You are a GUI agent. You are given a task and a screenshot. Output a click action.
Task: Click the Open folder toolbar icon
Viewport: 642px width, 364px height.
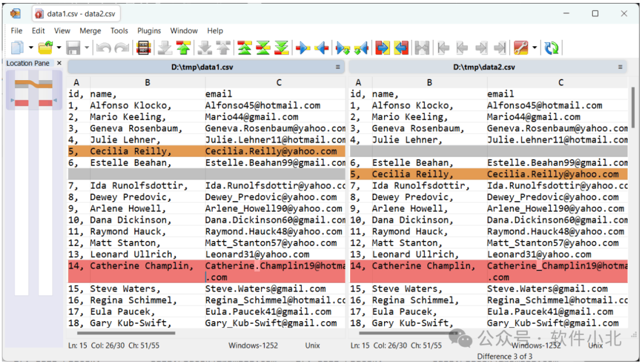45,48
